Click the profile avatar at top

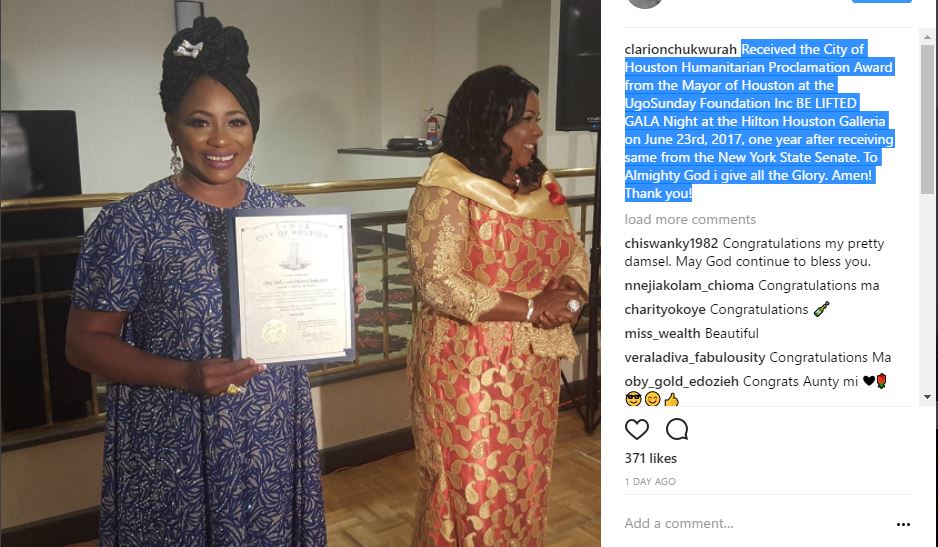coord(644,3)
